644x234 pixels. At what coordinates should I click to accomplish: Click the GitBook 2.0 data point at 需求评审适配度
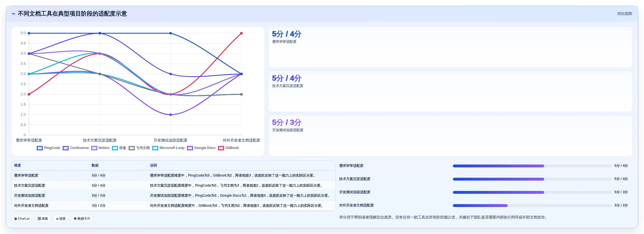(29, 94)
